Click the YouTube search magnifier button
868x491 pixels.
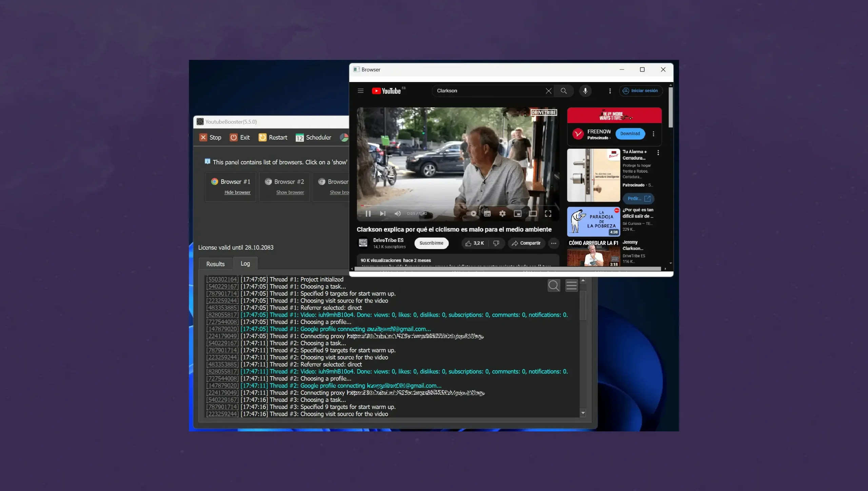564,91
